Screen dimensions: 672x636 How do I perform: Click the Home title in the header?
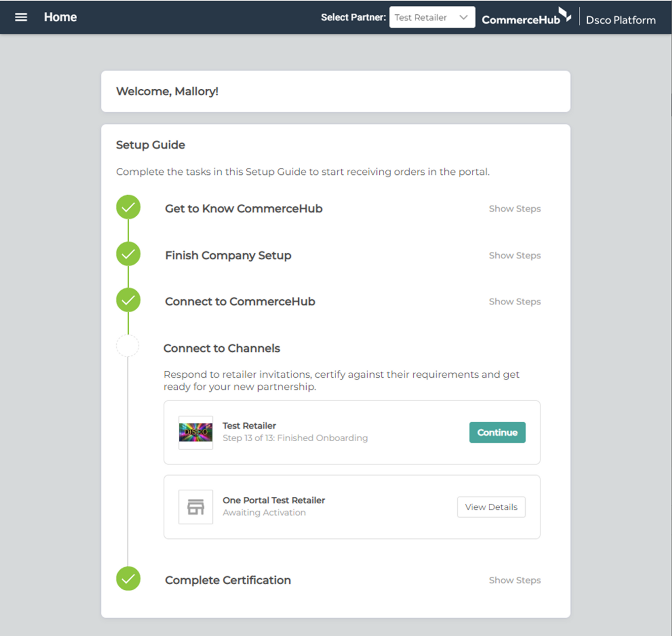click(x=60, y=17)
